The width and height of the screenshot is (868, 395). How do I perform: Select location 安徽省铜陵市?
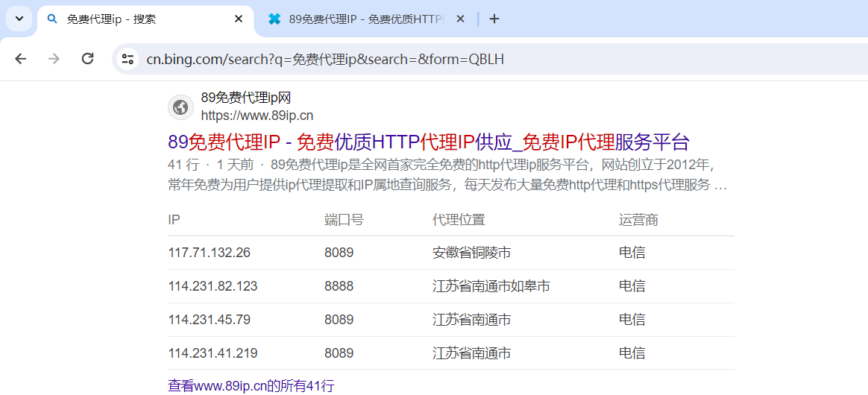point(471,253)
